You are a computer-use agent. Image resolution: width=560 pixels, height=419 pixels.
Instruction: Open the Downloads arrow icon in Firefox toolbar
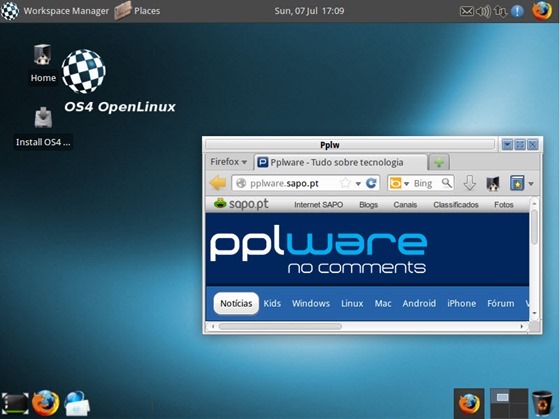[x=470, y=183]
